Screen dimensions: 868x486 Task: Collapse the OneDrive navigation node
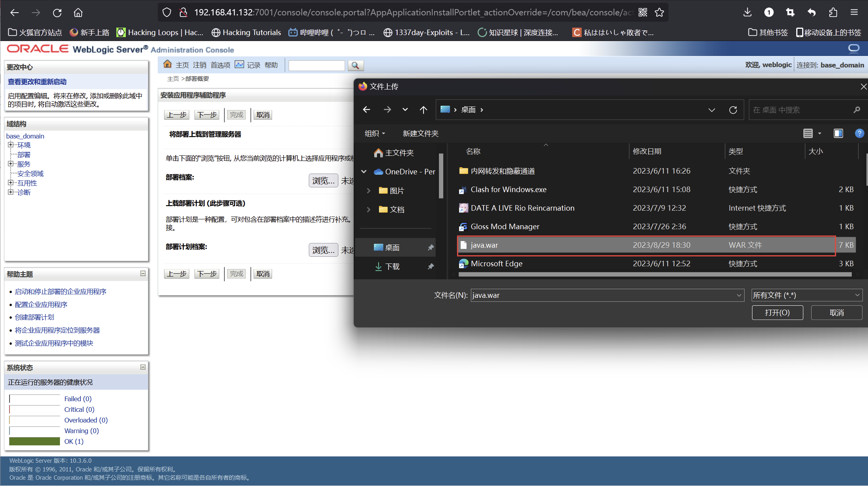pos(364,172)
